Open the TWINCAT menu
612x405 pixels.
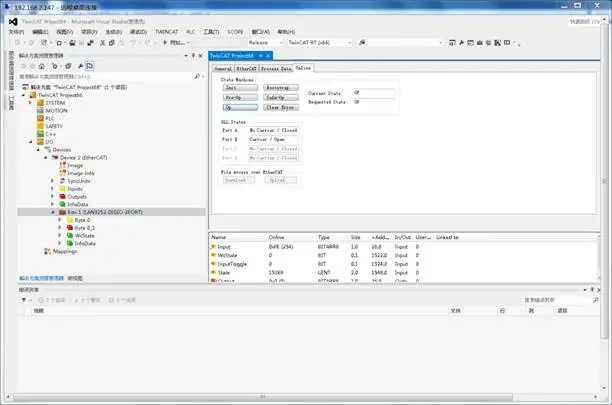(x=166, y=32)
